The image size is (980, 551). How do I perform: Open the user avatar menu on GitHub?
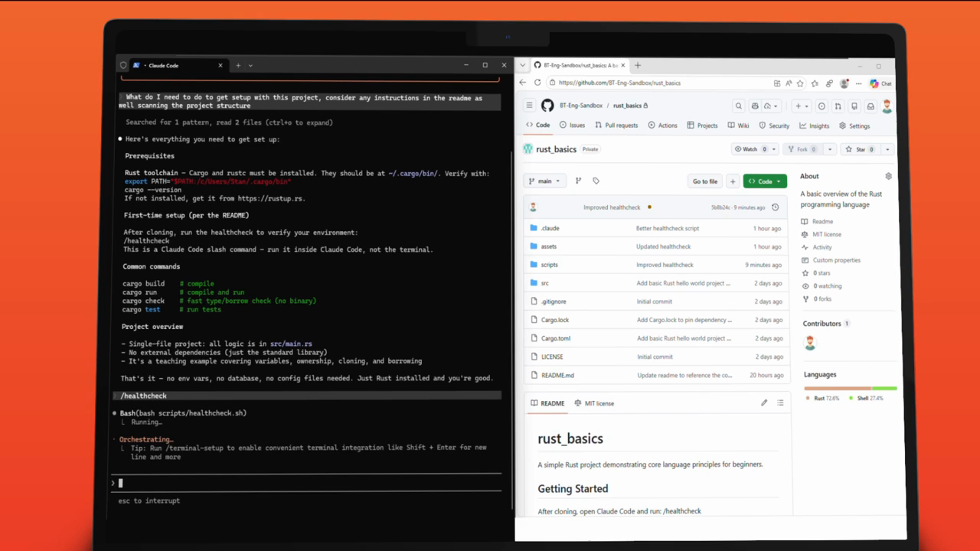(x=887, y=106)
